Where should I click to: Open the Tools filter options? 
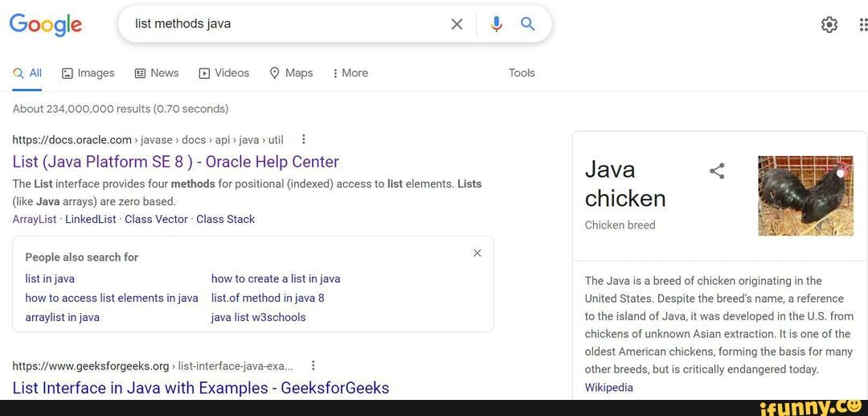point(522,73)
